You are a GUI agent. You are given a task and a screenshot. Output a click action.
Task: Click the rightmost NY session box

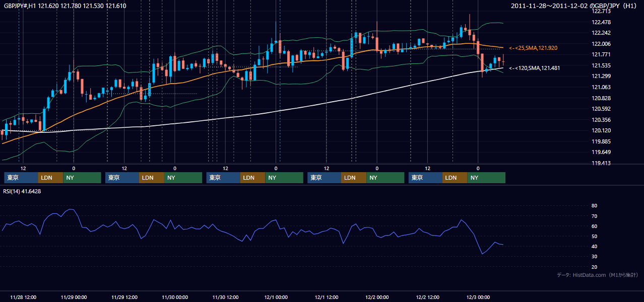click(x=486, y=178)
